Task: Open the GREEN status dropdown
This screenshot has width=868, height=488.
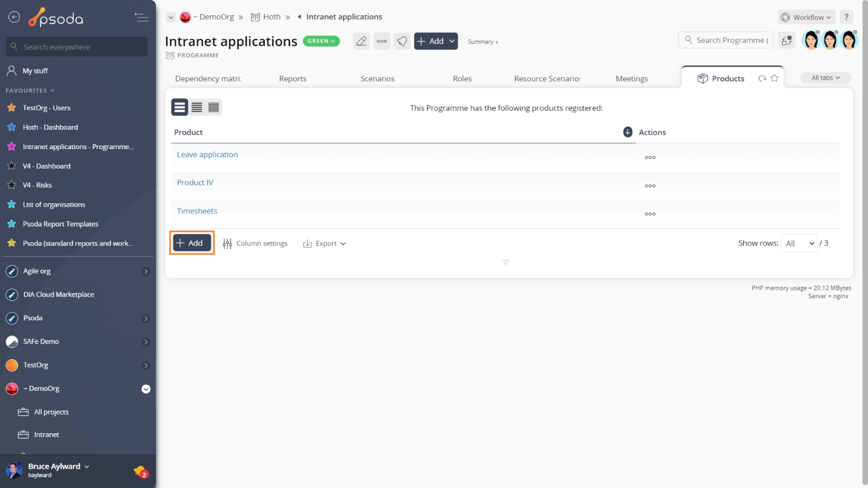Action: 322,41
